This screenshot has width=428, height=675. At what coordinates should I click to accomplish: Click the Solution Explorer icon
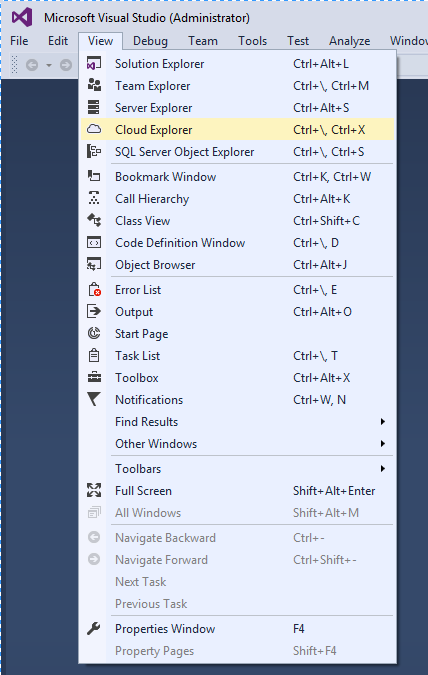(x=94, y=64)
